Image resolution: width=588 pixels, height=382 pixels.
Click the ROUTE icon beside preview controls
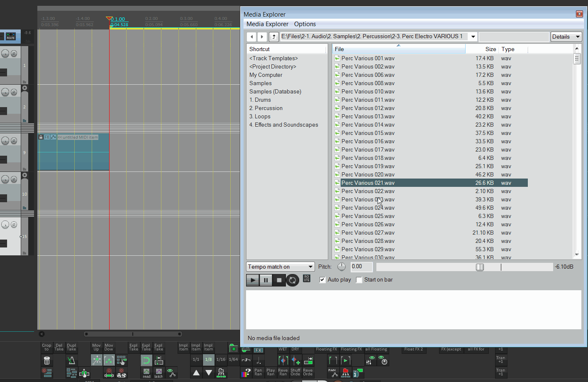(x=307, y=279)
